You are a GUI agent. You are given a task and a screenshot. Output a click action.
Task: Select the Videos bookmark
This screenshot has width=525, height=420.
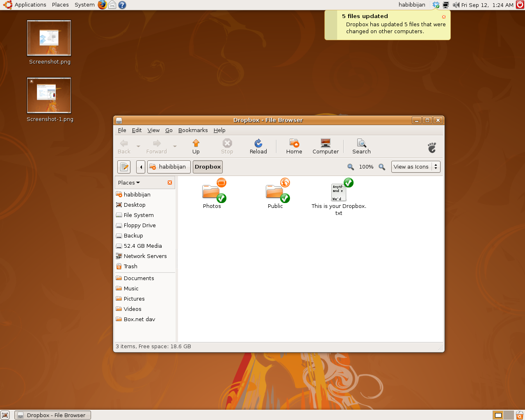coord(145,309)
